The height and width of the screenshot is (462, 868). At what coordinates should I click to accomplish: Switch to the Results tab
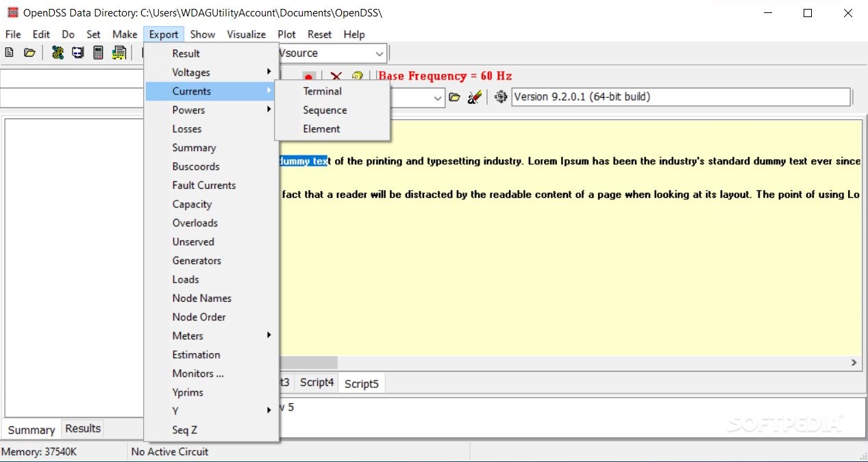[83, 428]
